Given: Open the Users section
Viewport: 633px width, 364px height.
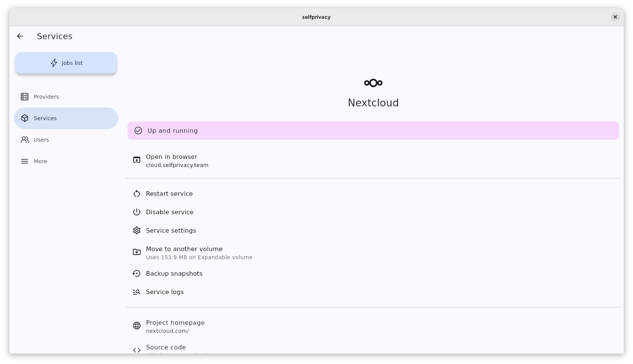Looking at the screenshot, I should pos(66,140).
